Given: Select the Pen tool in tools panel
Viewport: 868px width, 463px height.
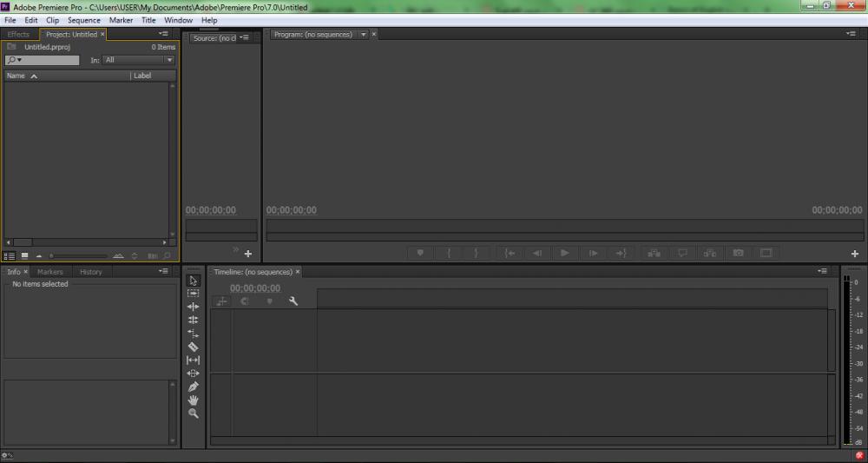Looking at the screenshot, I should [193, 387].
